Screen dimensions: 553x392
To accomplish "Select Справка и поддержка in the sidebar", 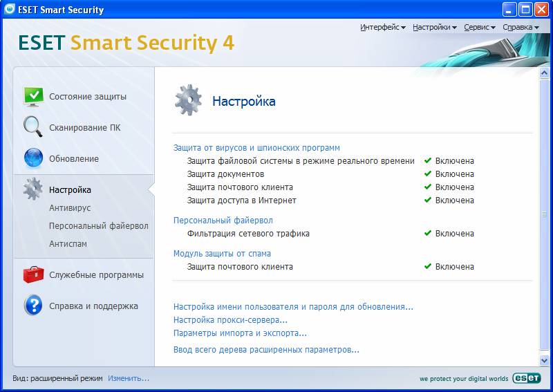I will tap(93, 306).
